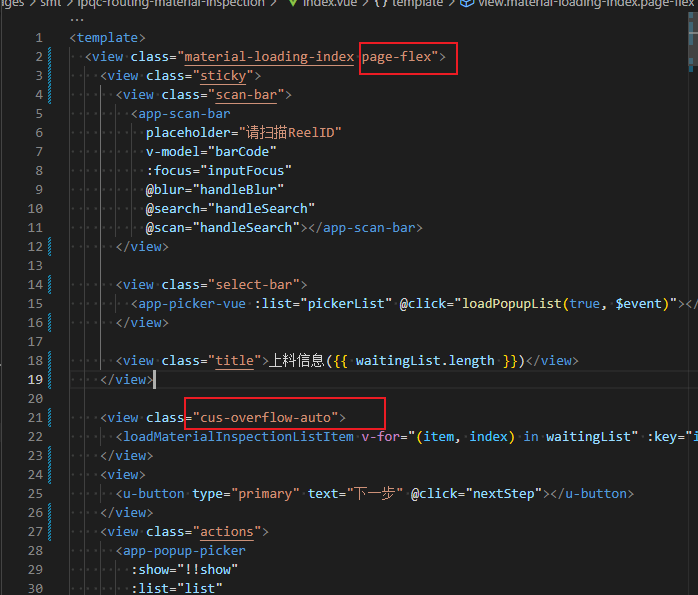This screenshot has height=595, width=698.
Task: Select the ipqc-routing-material-inspection folder breadcrumb
Action: (171, 4)
